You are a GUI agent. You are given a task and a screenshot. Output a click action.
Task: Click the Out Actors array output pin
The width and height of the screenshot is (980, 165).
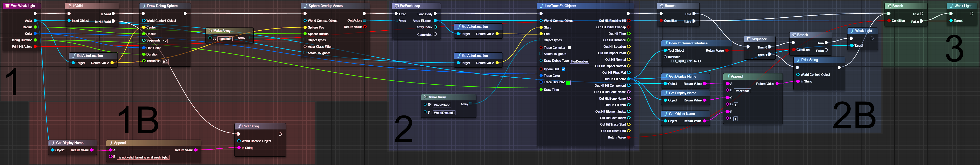[x=364, y=20]
